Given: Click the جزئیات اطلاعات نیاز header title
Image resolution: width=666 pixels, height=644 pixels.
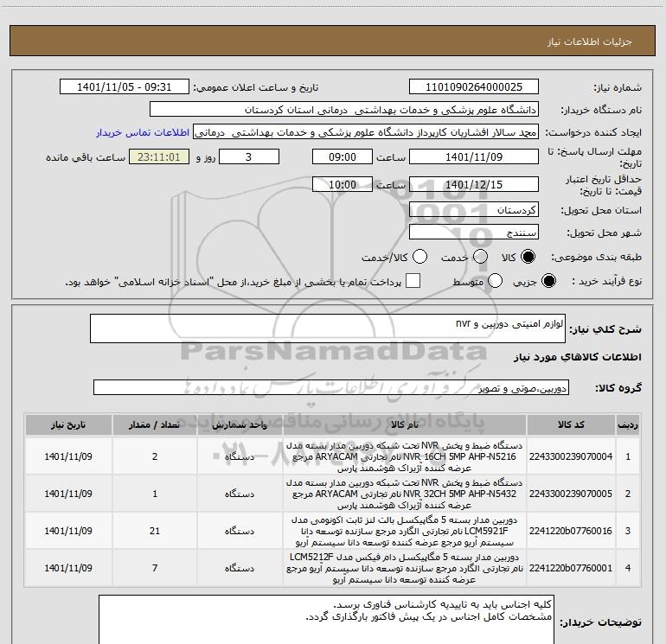Looking at the screenshot, I should (590, 41).
